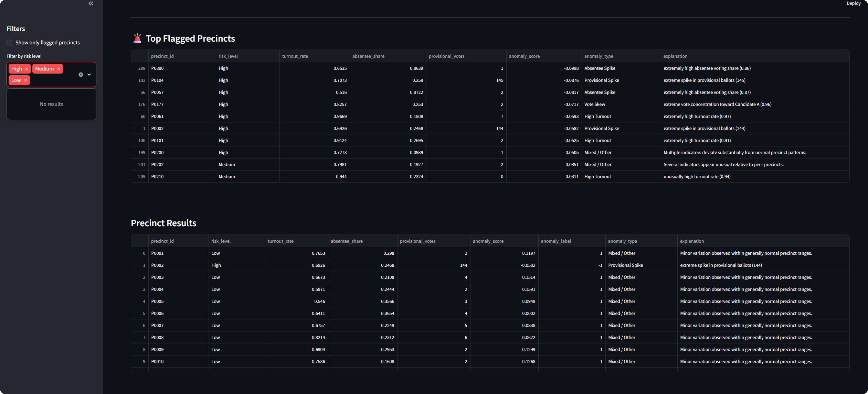Collapse the sidebar with double chevron
The width and height of the screenshot is (868, 394).
pos(91,3)
